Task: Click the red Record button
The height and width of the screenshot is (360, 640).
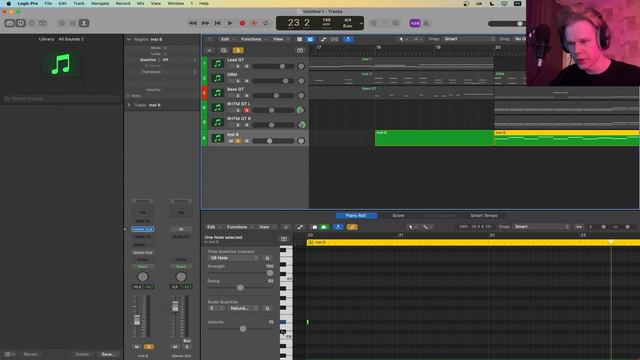Action: click(x=242, y=23)
